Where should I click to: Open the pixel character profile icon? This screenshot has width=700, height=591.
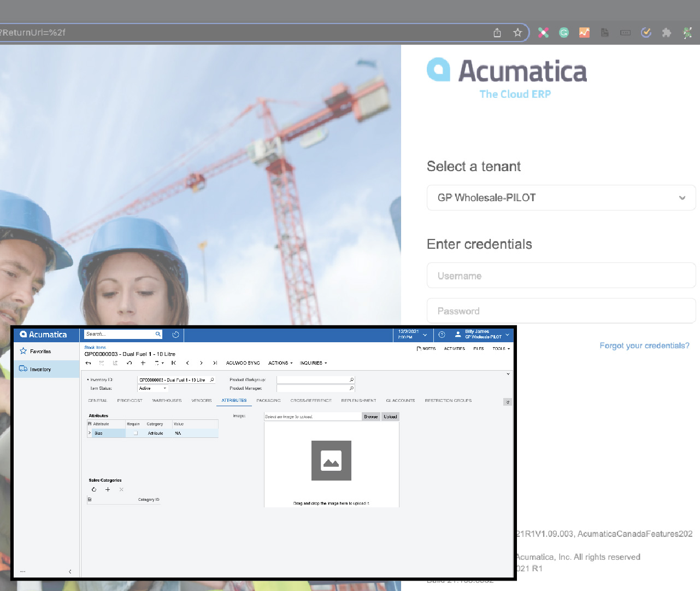(687, 33)
